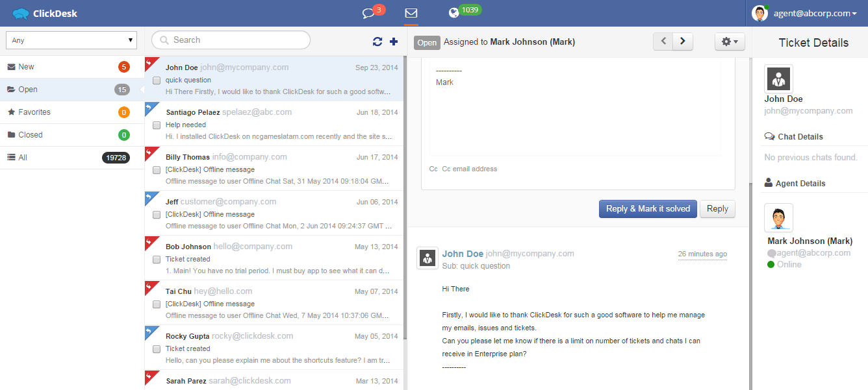This screenshot has height=390, width=868.
Task: Tick the Santiago Pelaez ticket checkbox
Action: [x=157, y=125]
